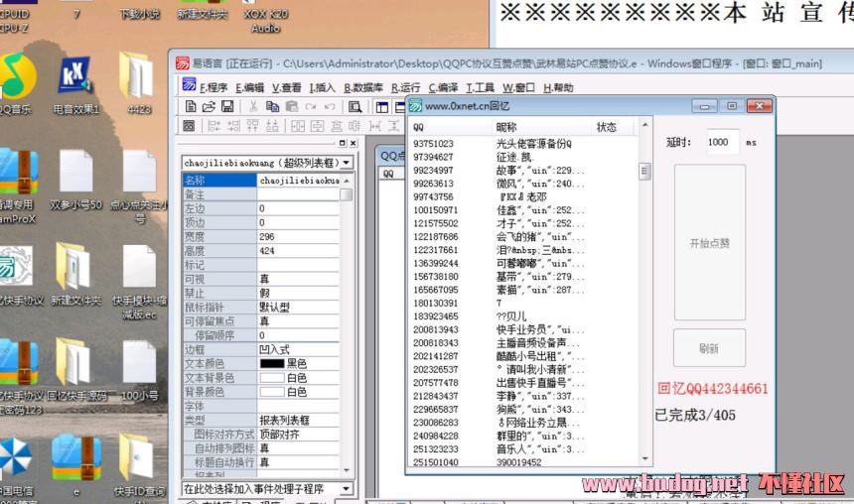
Task: Click the property panel close button
Action: [353, 143]
